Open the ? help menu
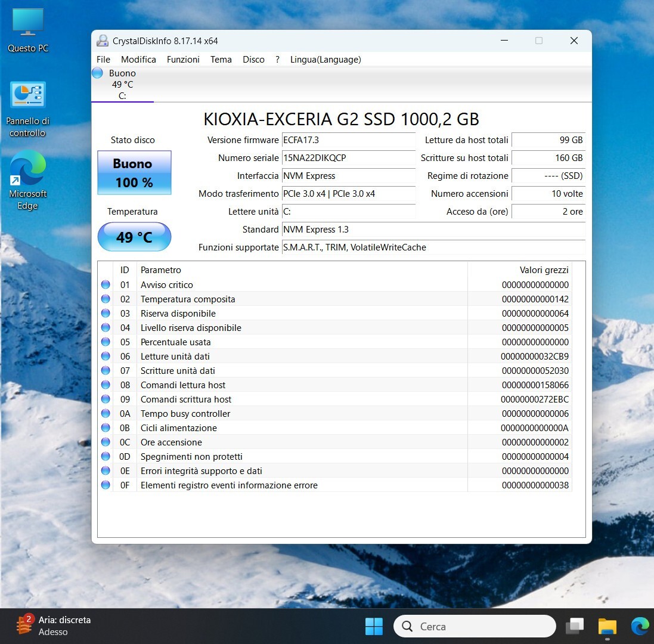654x644 pixels. click(277, 60)
